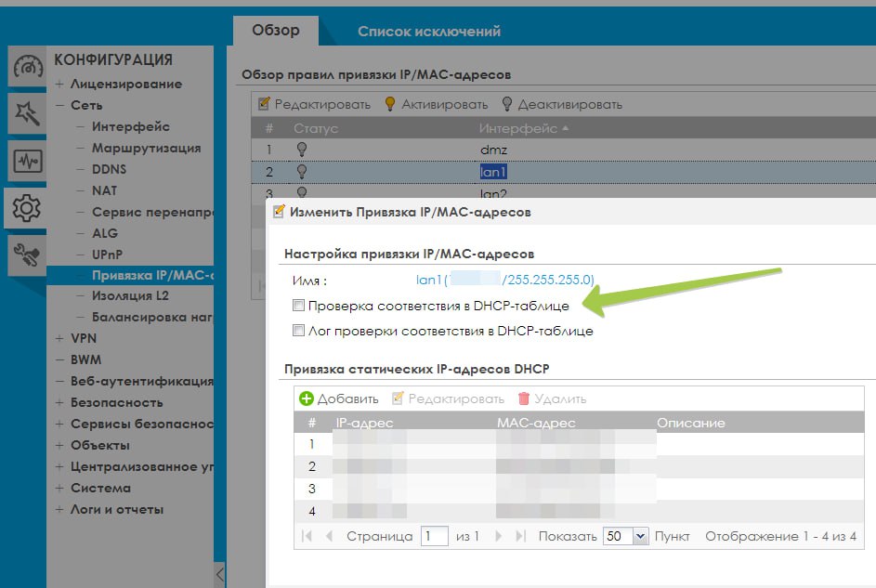
Task: Expand the Сервисы безопасности tree node
Action: tap(59, 424)
